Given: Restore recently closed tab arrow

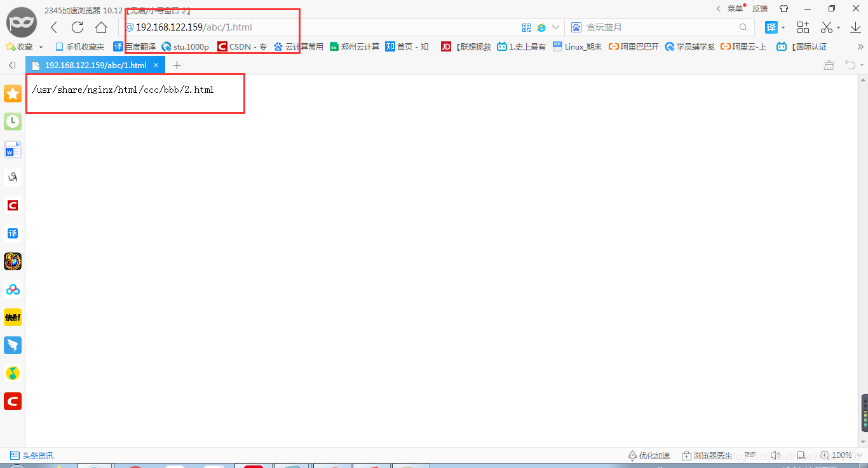Looking at the screenshot, I should 850,65.
